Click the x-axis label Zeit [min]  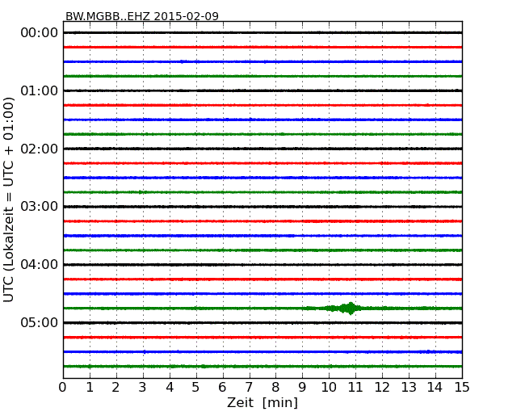click(262, 402)
